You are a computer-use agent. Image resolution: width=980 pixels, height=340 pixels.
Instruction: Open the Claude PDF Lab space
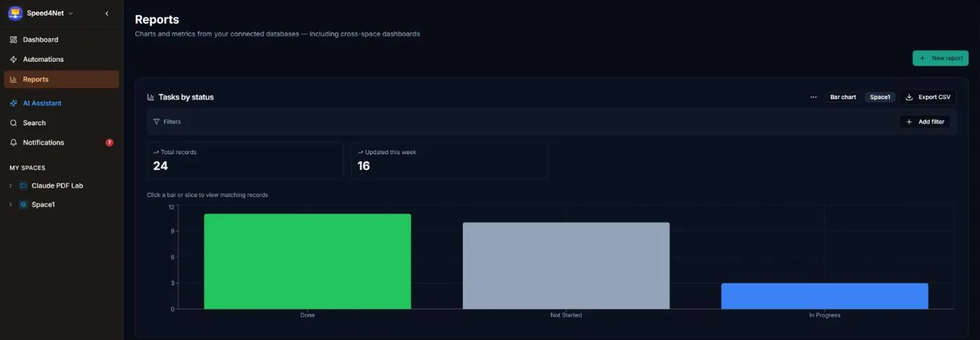point(57,186)
